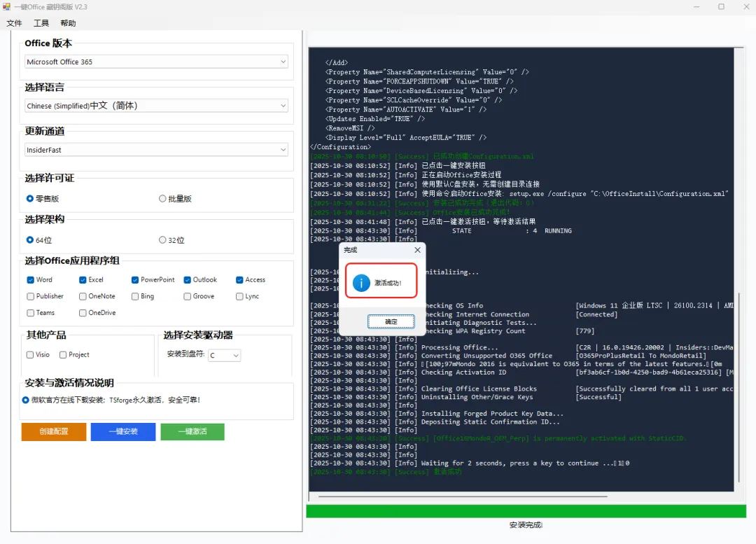Open the 工具 menu

coord(41,23)
